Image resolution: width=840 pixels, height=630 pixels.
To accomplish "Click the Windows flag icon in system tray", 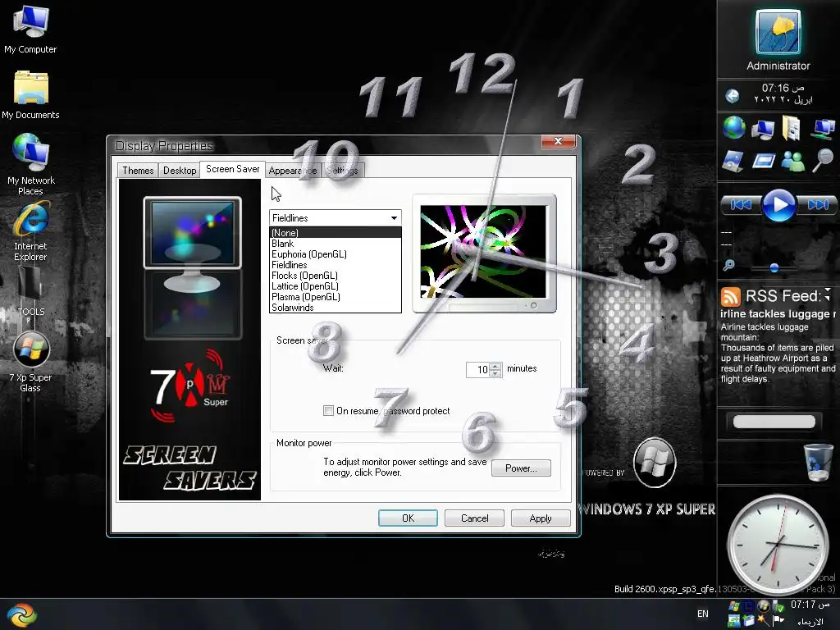I will click(734, 606).
